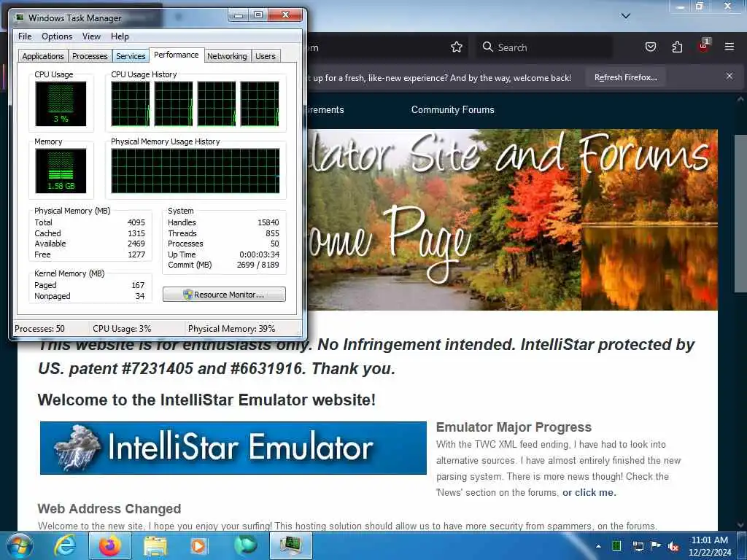This screenshot has width=747, height=560.
Task: Switch to Firefox on the taskbar
Action: click(x=109, y=546)
